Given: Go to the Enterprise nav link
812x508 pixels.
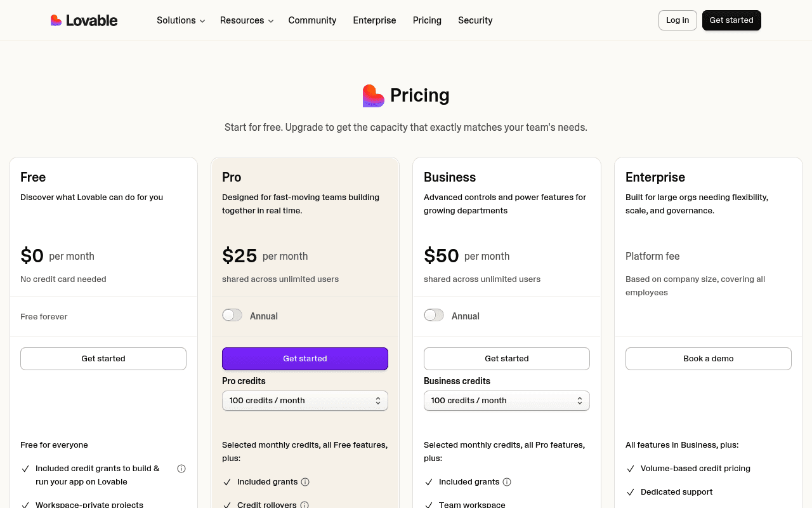Looking at the screenshot, I should [x=374, y=20].
